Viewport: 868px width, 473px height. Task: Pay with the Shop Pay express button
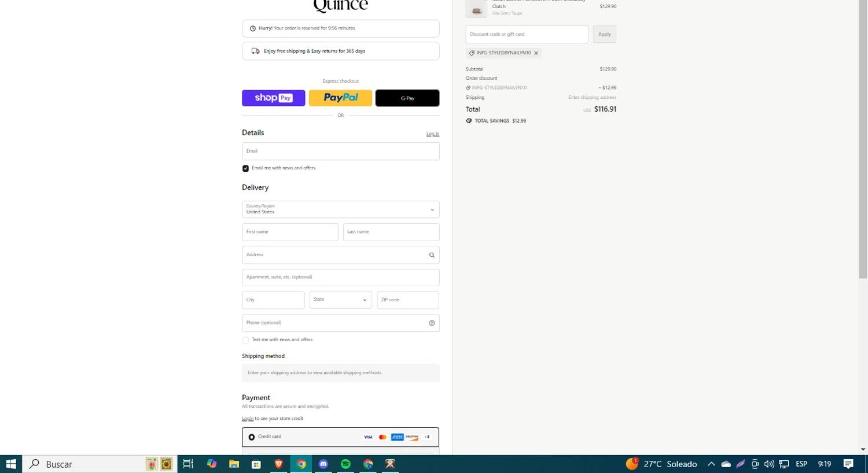pos(273,98)
